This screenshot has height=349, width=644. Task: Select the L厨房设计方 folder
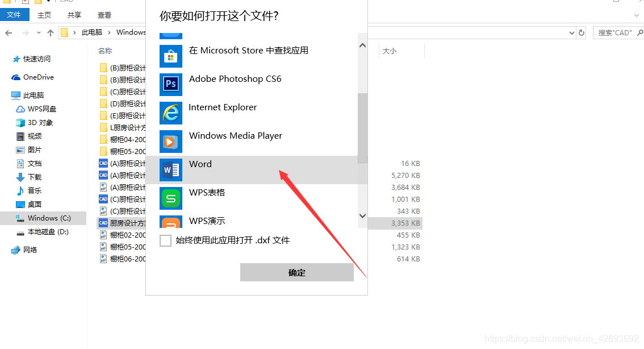pyautogui.click(x=123, y=127)
